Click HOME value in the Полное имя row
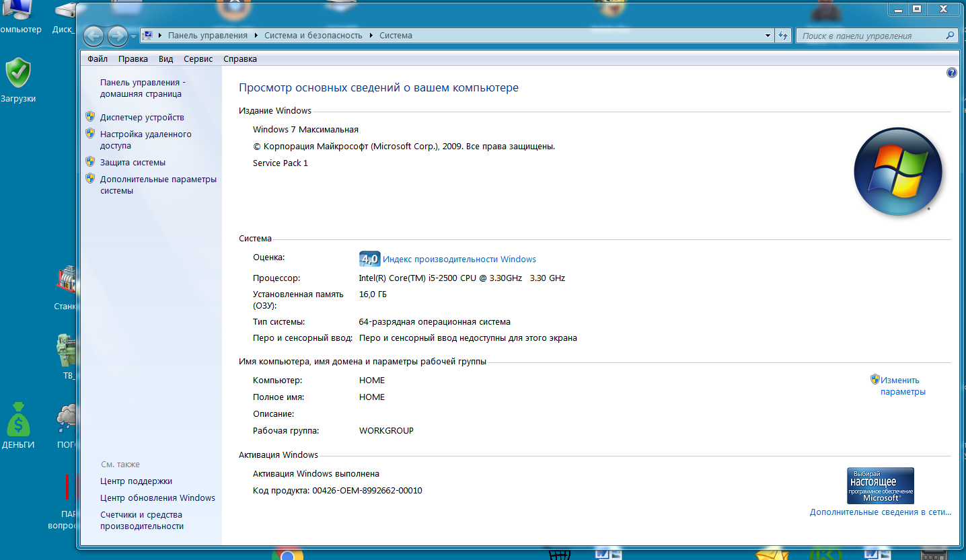Image resolution: width=966 pixels, height=560 pixels. tap(372, 397)
